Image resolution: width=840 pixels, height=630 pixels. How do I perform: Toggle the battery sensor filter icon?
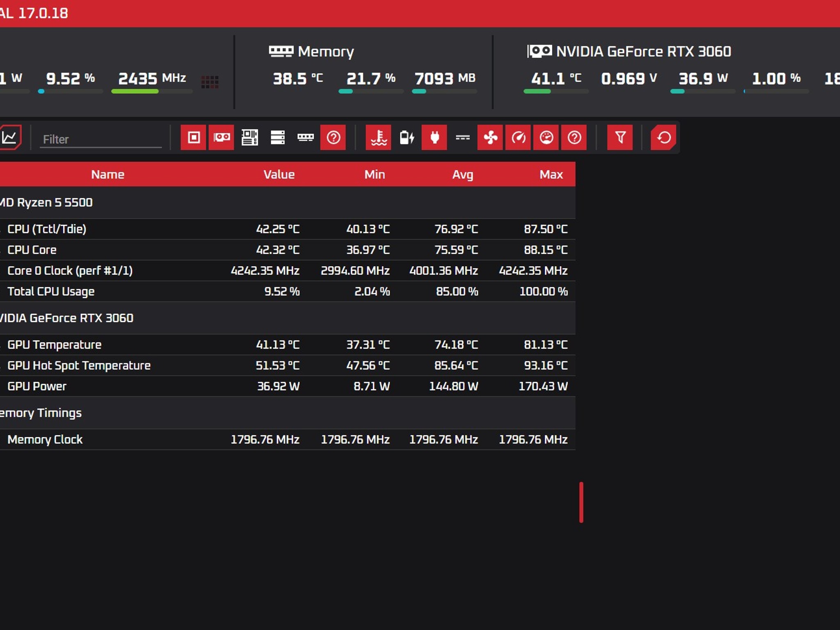click(x=406, y=137)
